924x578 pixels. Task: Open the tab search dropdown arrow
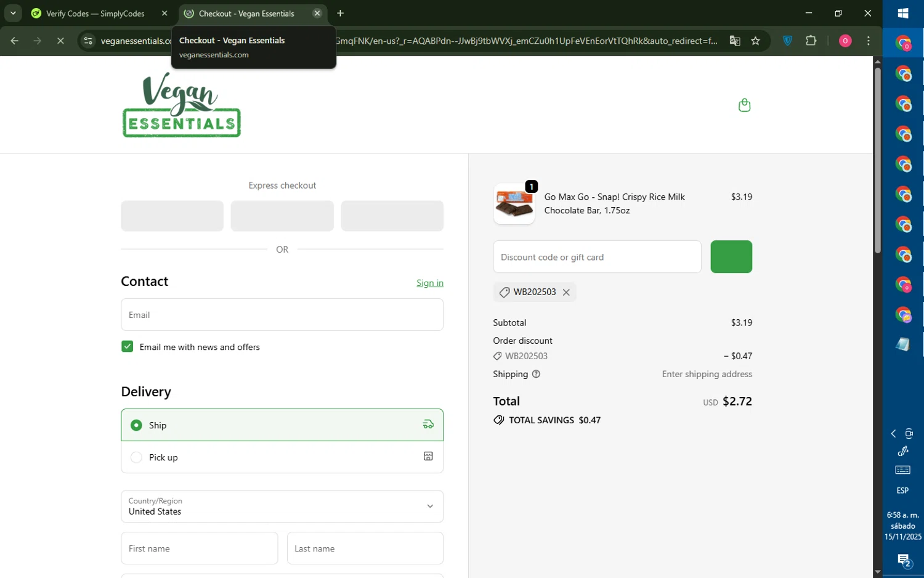point(13,14)
